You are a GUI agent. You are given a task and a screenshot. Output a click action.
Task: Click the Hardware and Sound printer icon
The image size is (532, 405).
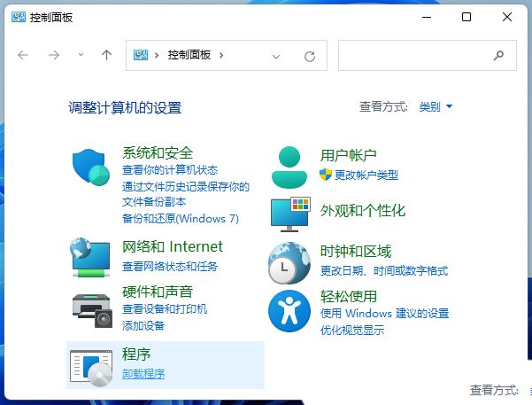pos(92,310)
